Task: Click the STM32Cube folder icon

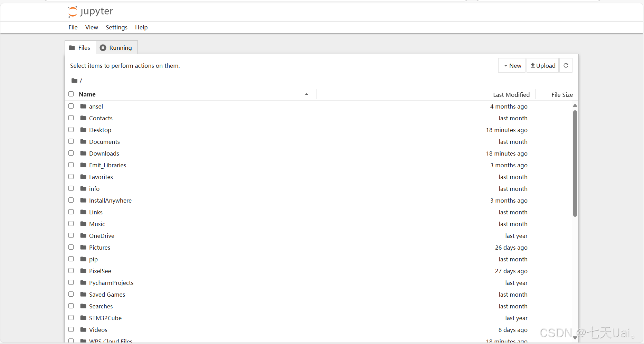Action: coord(83,318)
